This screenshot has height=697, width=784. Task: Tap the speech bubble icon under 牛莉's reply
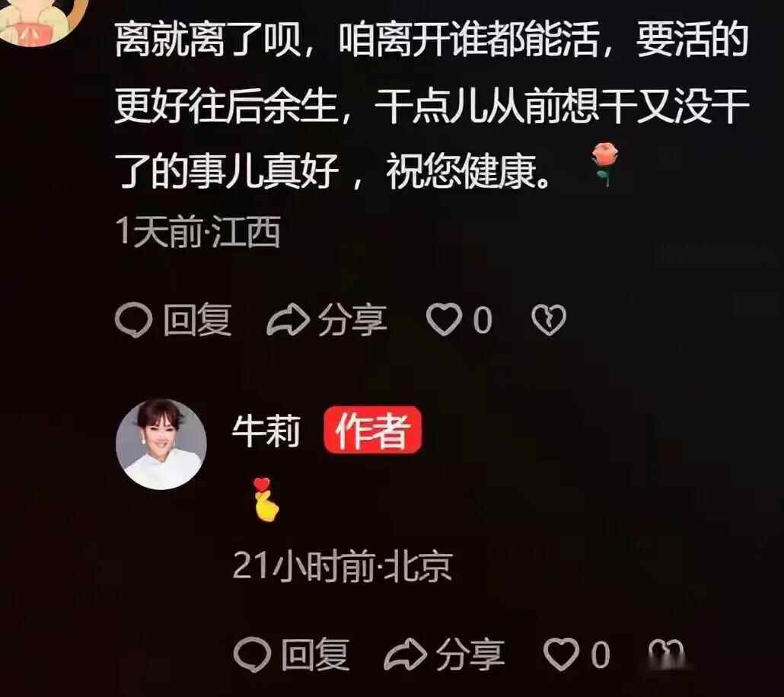pyautogui.click(x=253, y=654)
